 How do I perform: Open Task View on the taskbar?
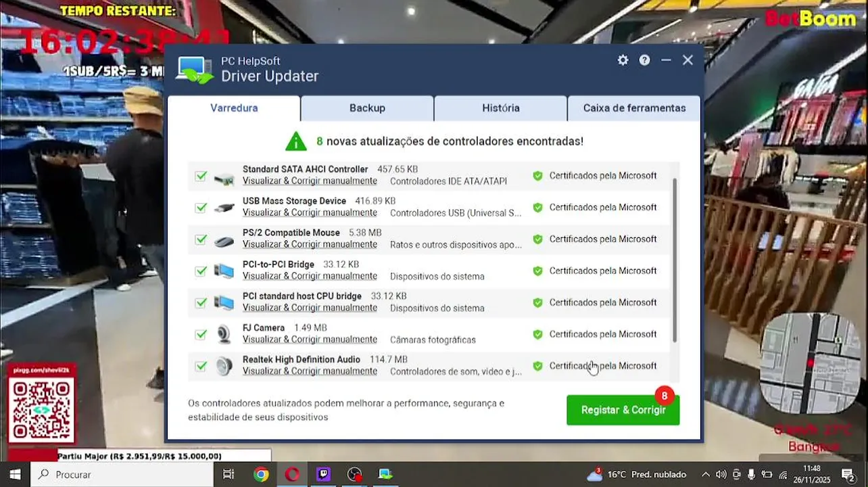228,474
